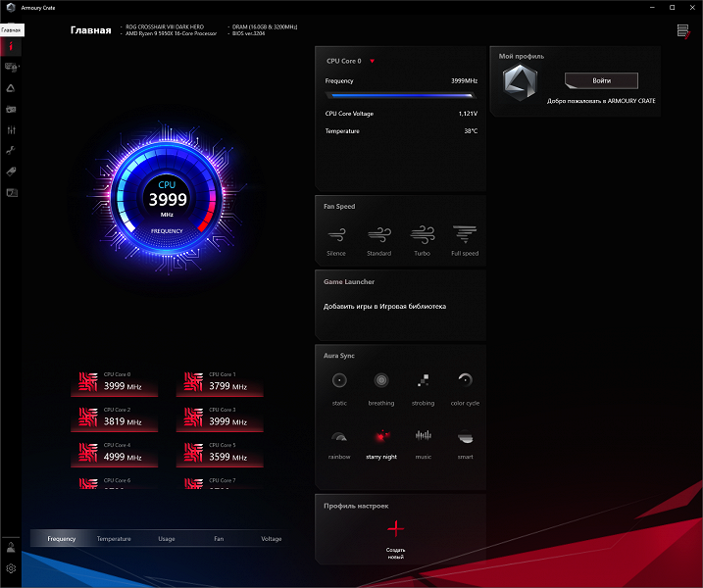703x588 pixels.
Task: Open the settings gear in sidebar
Action: pos(11,568)
